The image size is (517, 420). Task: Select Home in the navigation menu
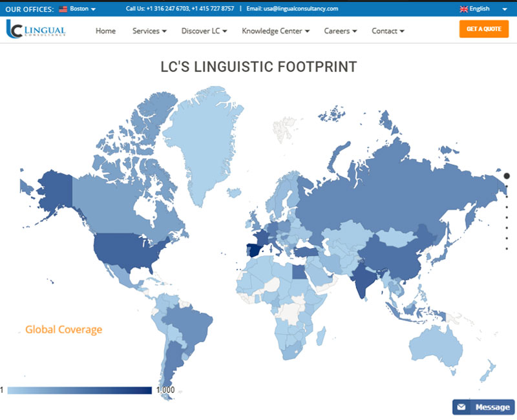105,30
